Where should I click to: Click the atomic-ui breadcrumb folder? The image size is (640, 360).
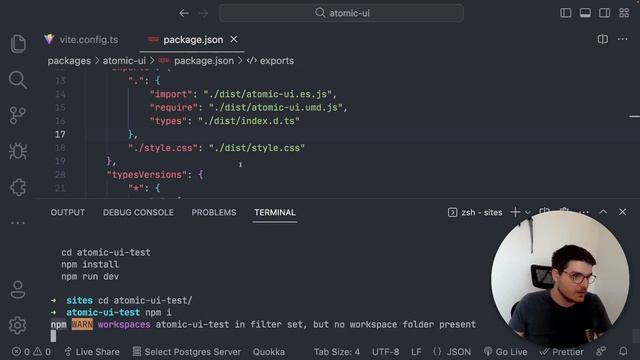tap(124, 61)
